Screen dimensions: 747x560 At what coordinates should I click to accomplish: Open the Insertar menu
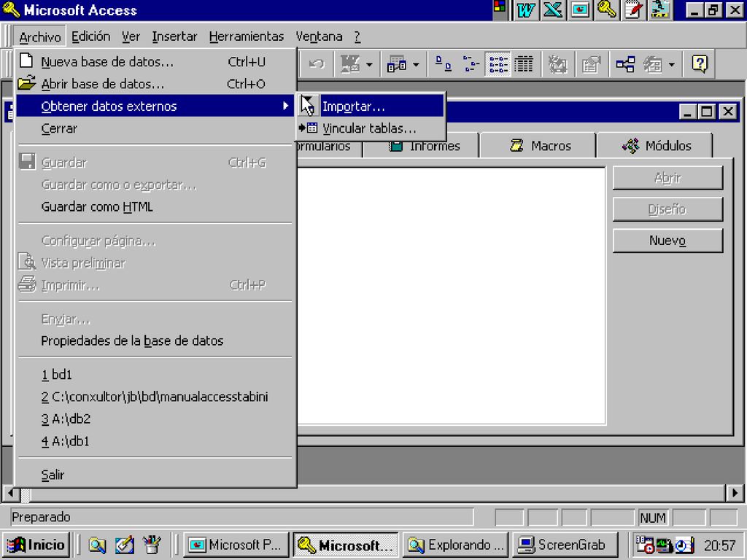(x=174, y=36)
